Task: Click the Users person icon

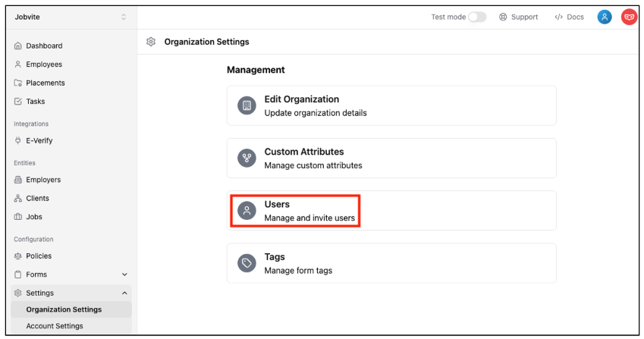Action: (x=246, y=211)
